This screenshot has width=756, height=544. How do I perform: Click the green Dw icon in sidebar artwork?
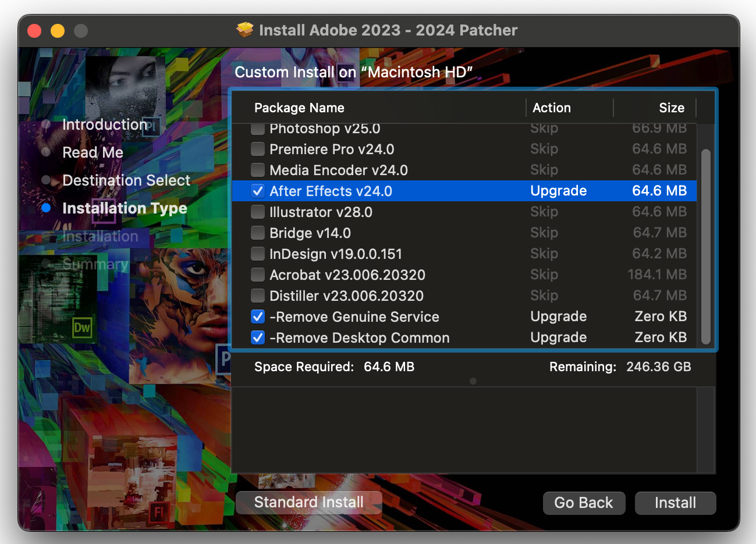tap(81, 328)
